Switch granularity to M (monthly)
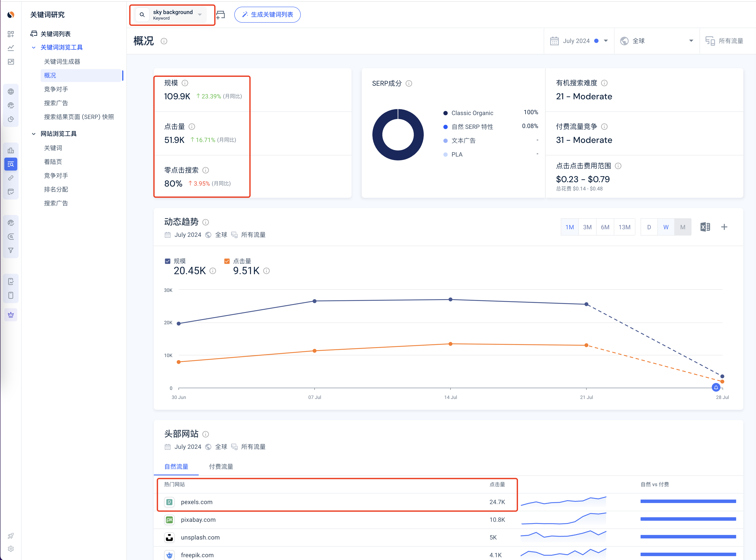Screen dimensions: 756x560 point(683,227)
